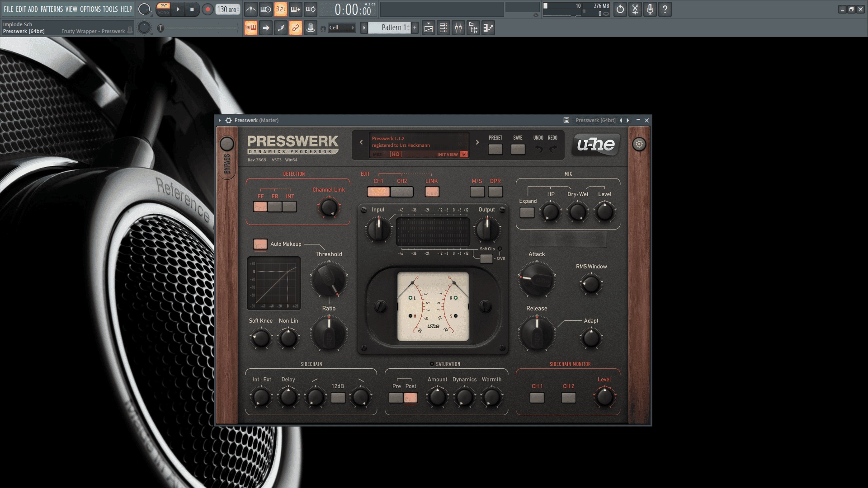Open the Cell snap dropdown
868x488 pixels.
pyautogui.click(x=342, y=28)
